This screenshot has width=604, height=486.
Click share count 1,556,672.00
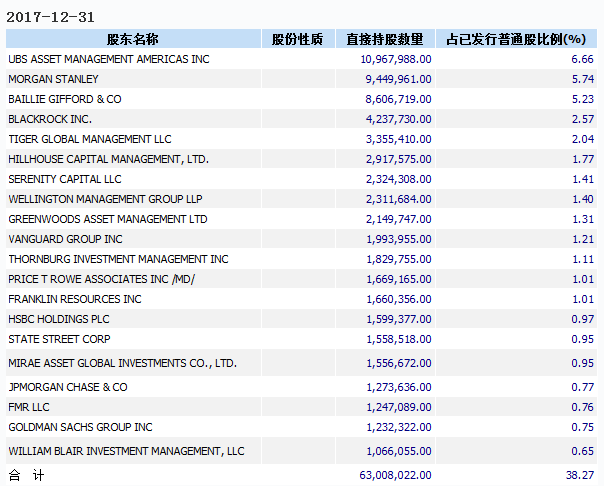click(x=399, y=363)
